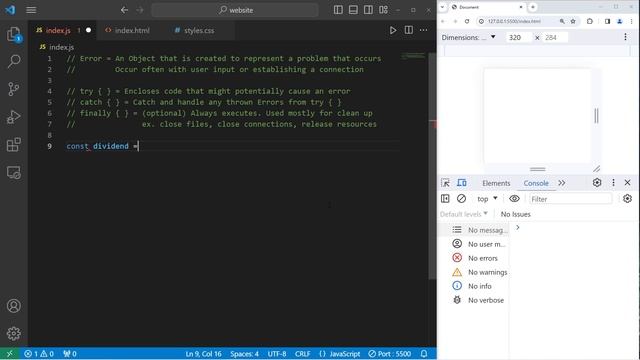
Task: Open the Explorer view in VS Code
Action: (13, 34)
